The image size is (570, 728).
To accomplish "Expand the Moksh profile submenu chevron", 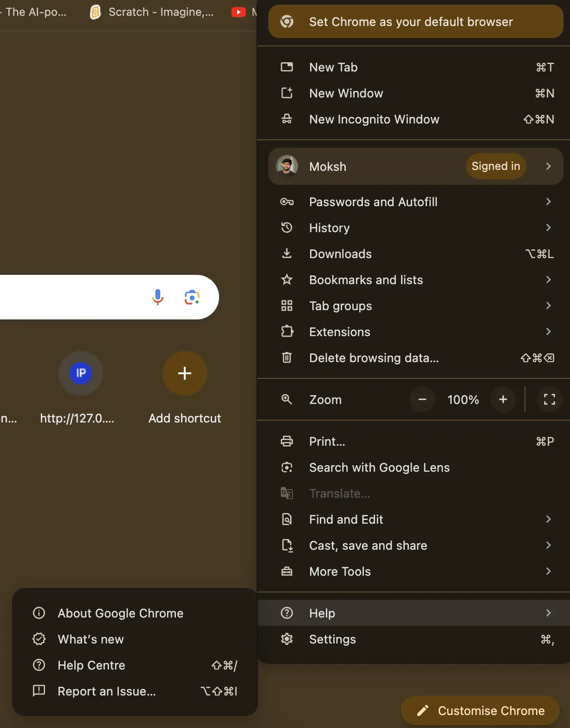I will pos(548,166).
